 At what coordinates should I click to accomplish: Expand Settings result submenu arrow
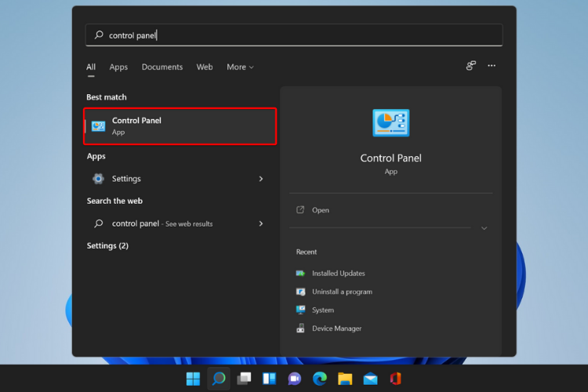[261, 179]
